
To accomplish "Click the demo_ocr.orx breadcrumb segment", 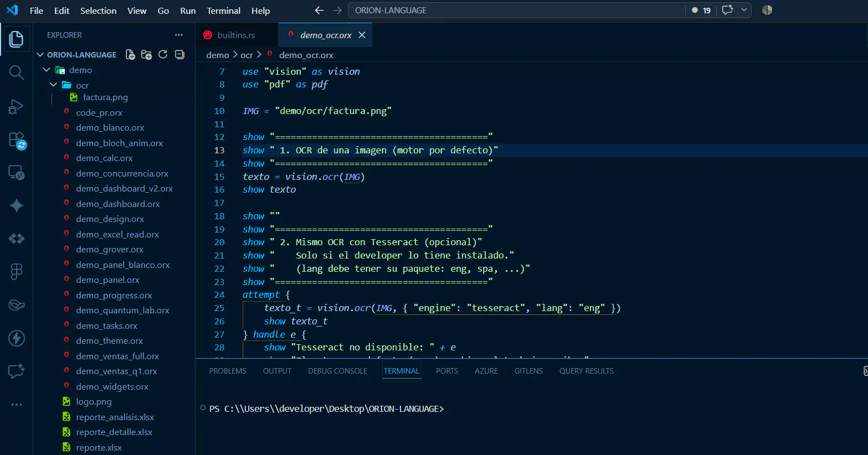I will [x=306, y=55].
